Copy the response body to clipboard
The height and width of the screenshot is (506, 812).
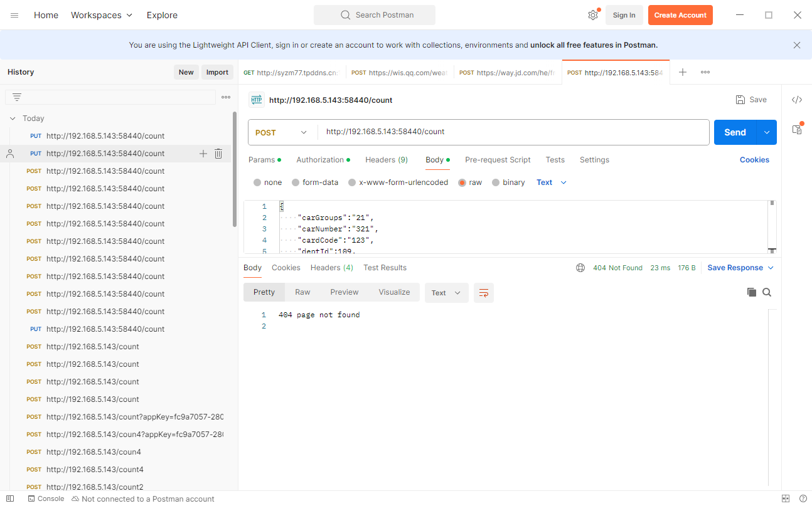751,292
